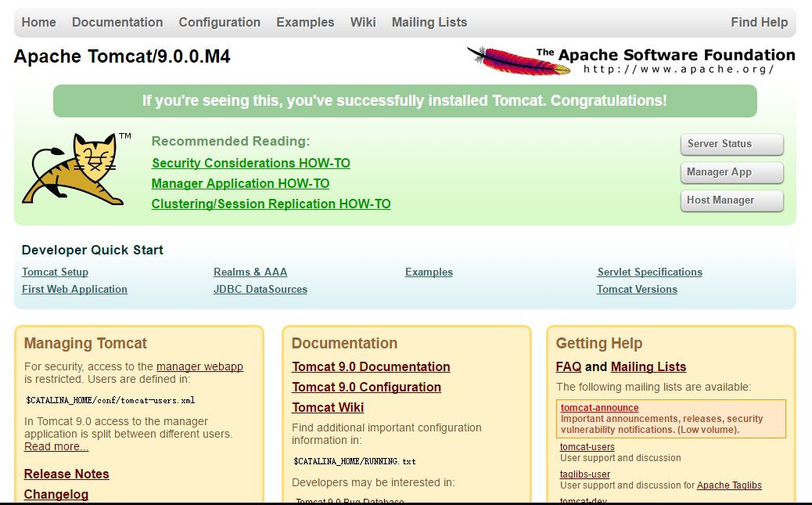Viewport: 812px width, 505px height.
Task: Open Tomcat 9.0 Configuration link
Action: pos(367,388)
